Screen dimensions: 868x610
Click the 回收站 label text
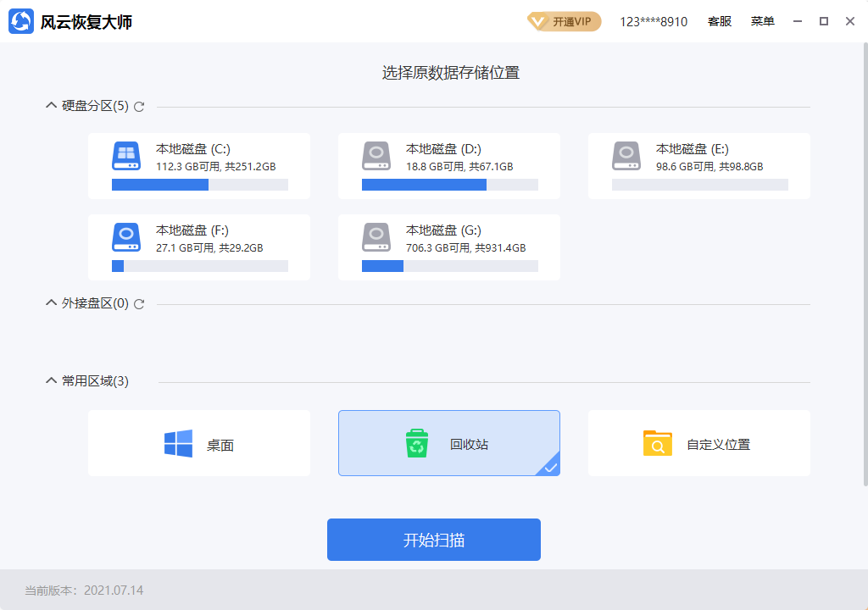[x=469, y=445]
